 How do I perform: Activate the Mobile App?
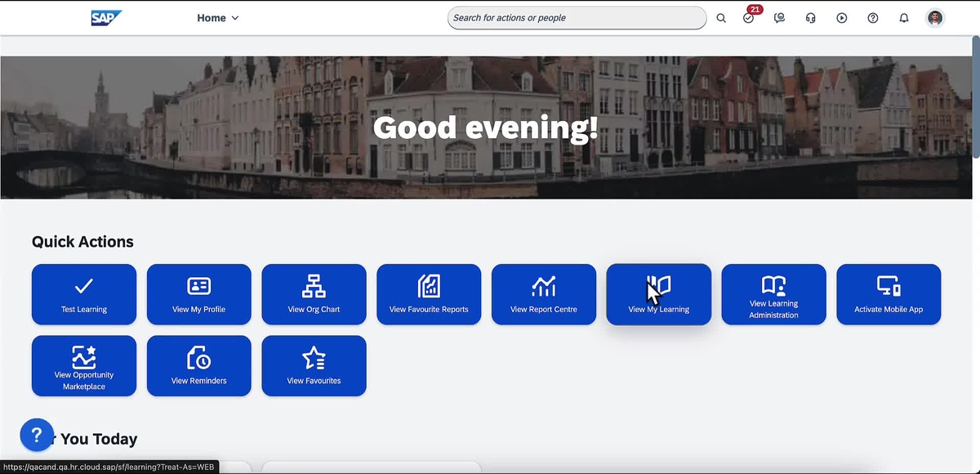[x=889, y=293]
